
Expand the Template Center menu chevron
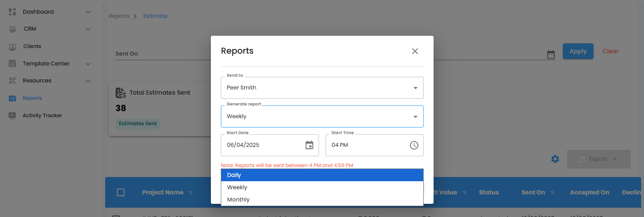click(88, 64)
